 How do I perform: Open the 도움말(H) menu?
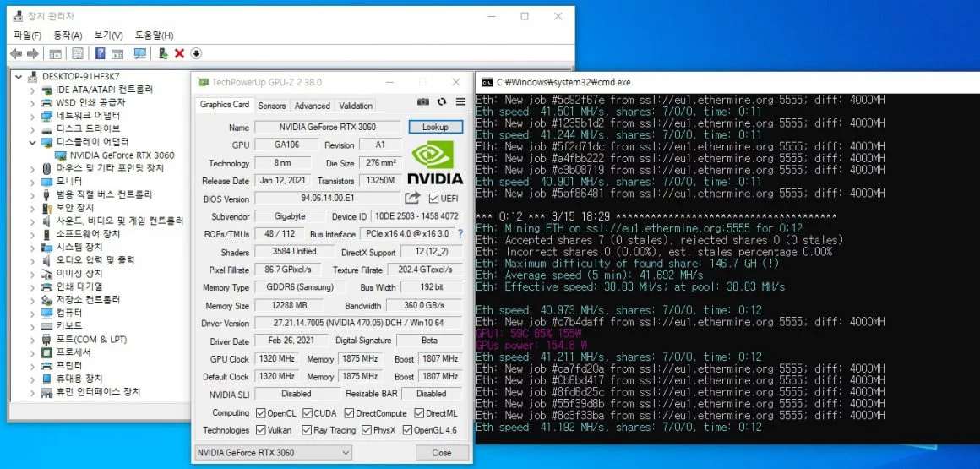tap(154, 35)
